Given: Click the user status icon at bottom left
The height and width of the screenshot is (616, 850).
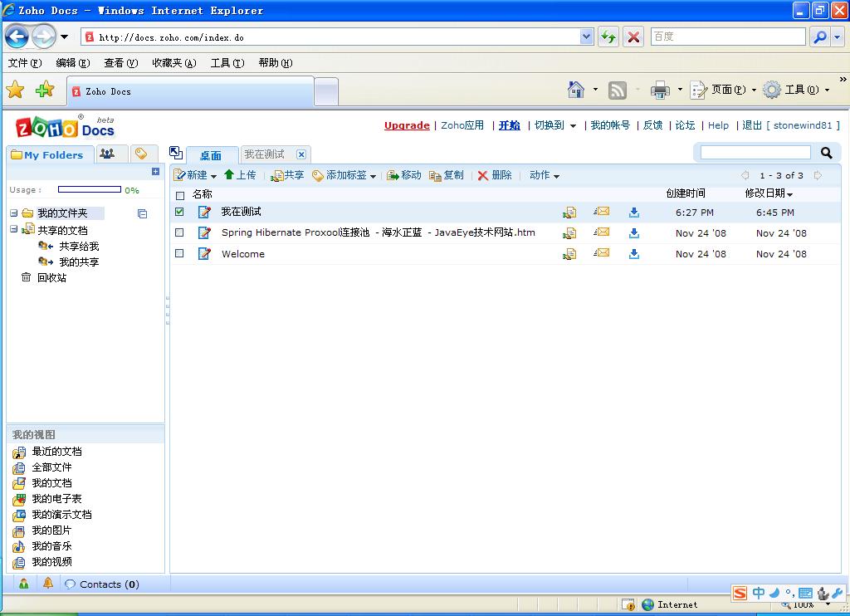Looking at the screenshot, I should tap(24, 584).
